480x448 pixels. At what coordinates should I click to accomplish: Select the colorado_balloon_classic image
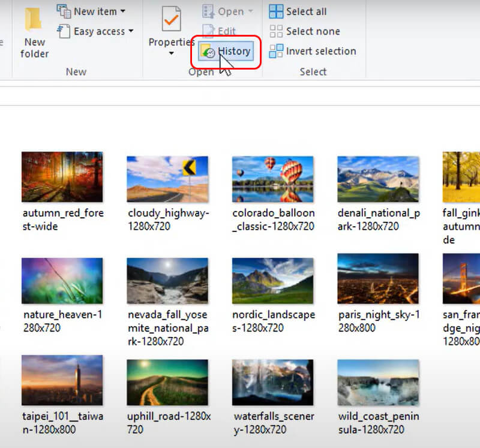[273, 179]
